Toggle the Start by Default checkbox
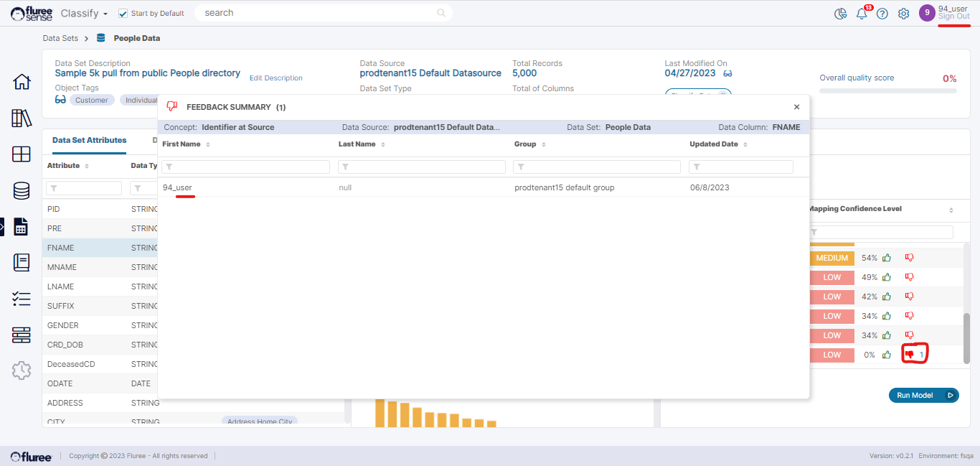The image size is (980, 466). point(123,13)
